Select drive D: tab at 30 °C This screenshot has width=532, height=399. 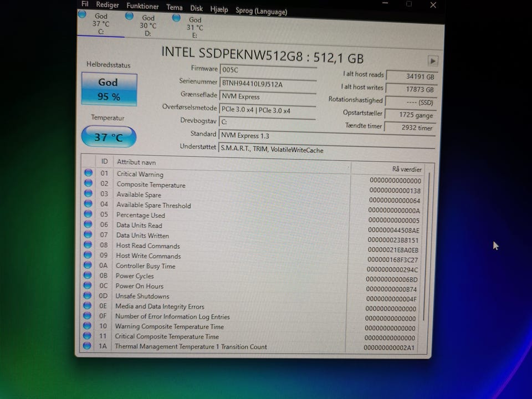click(x=147, y=25)
